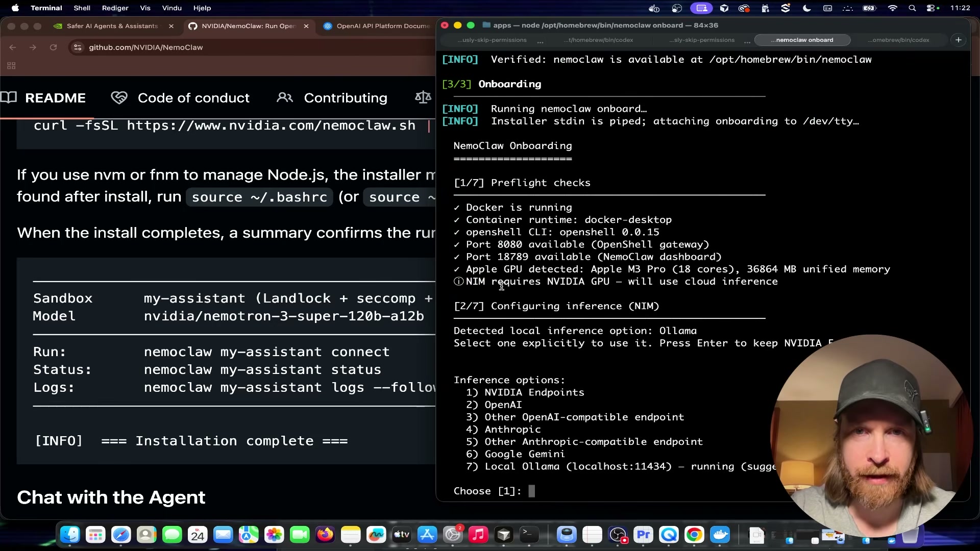
Task: Close the Safer AI Agents & Assistants tab
Action: coord(171,26)
